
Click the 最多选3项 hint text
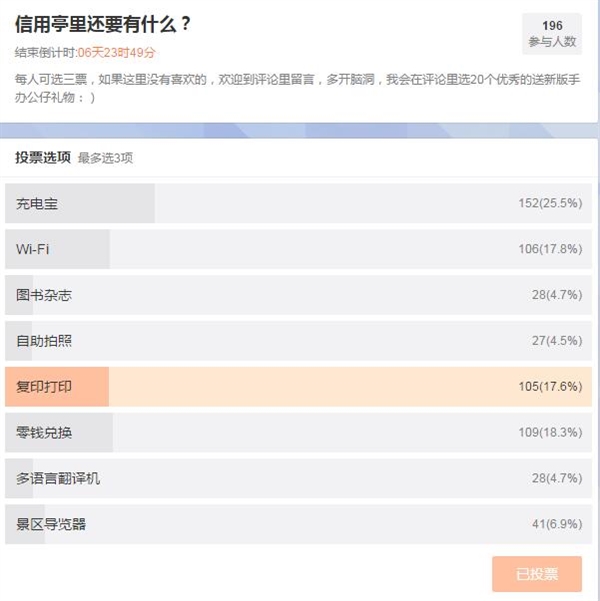pyautogui.click(x=105, y=158)
